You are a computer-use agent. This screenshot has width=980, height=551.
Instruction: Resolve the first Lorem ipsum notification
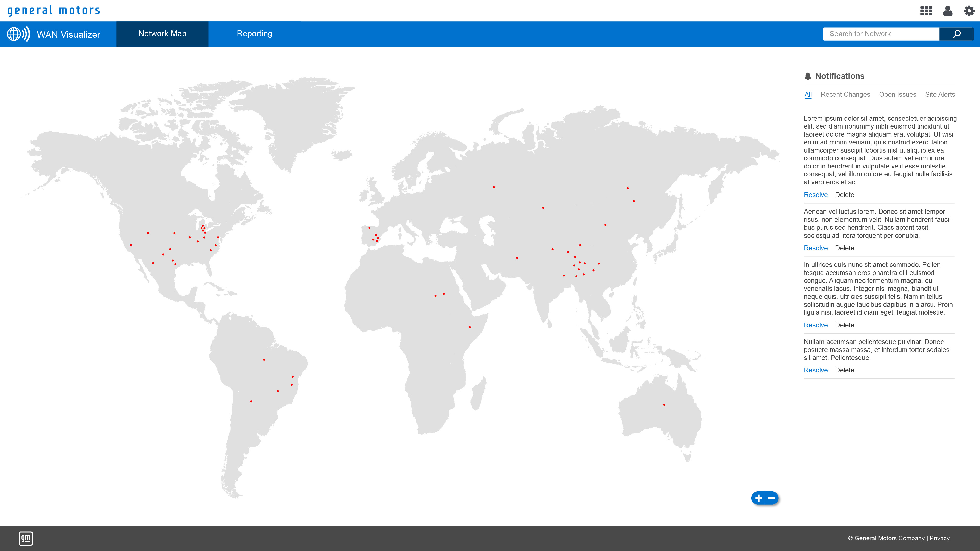[x=816, y=195]
